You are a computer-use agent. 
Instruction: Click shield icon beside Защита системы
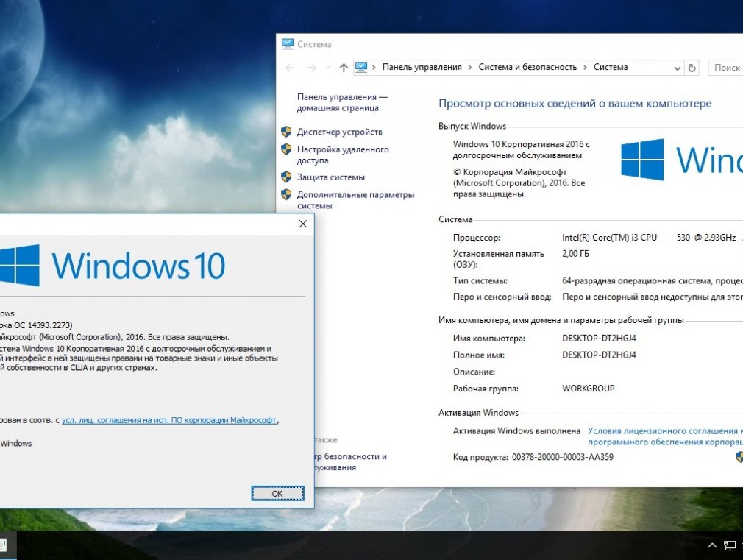[286, 177]
